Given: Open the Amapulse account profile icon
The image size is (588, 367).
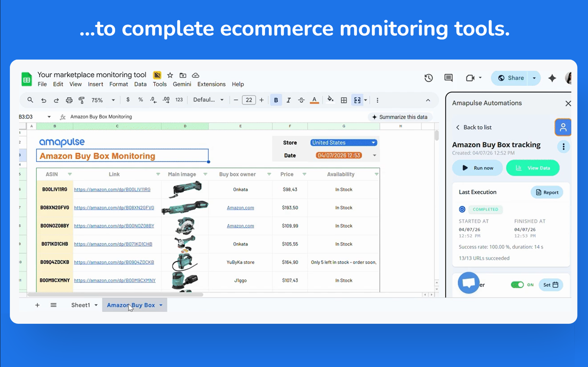Looking at the screenshot, I should [x=563, y=127].
